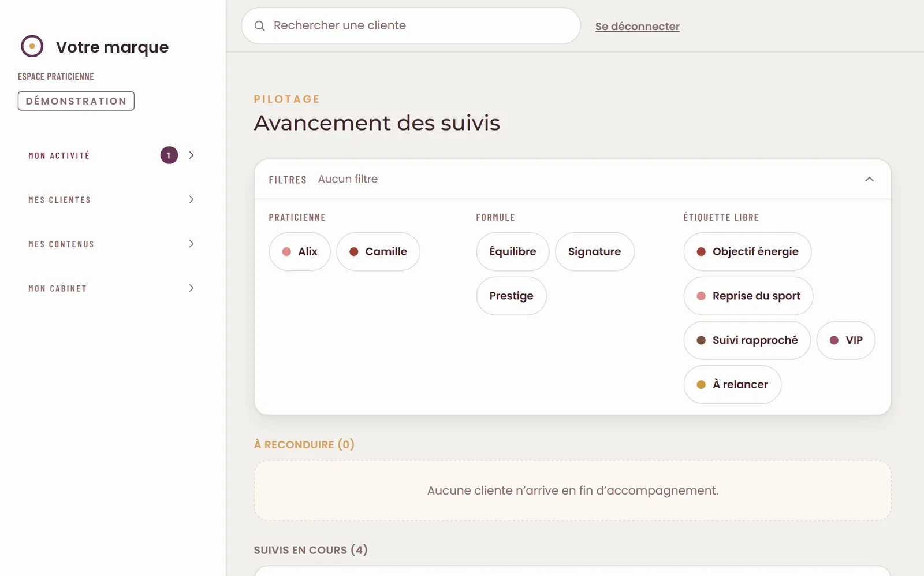Toggle the Camille practitioner filter
Image resolution: width=924 pixels, height=576 pixels.
coord(378,252)
